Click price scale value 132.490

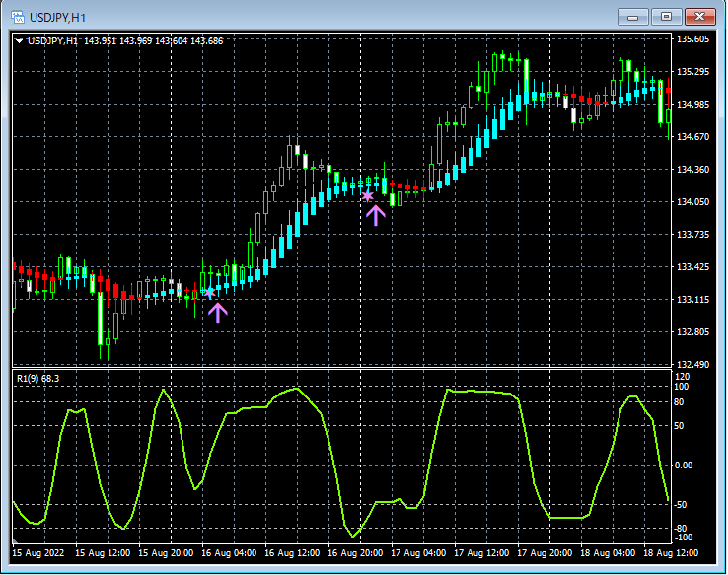coord(693,364)
